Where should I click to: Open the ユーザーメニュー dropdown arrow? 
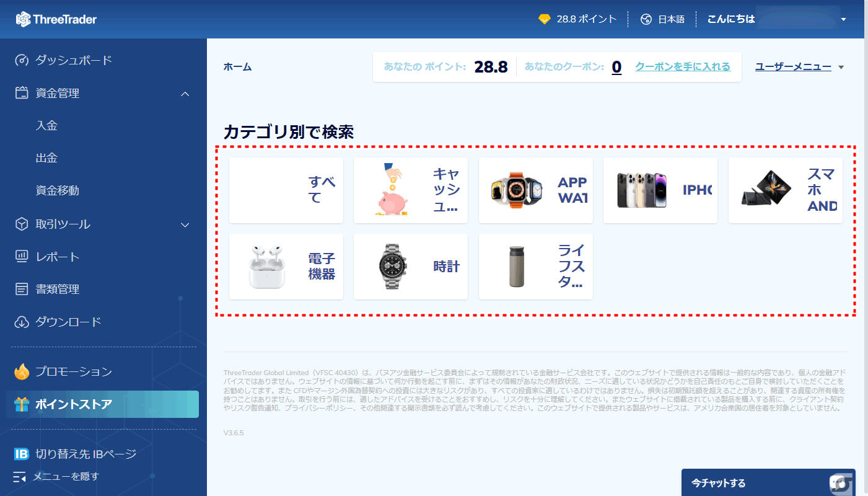coord(841,67)
